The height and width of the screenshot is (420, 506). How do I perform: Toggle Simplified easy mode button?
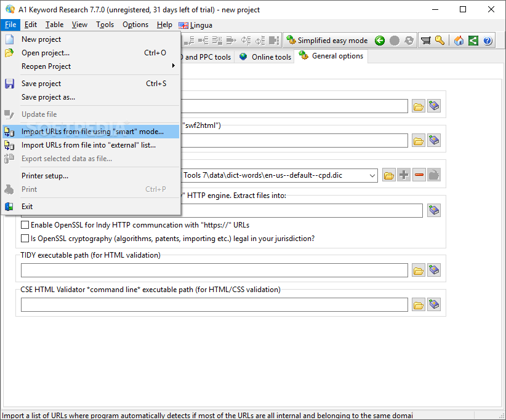327,41
